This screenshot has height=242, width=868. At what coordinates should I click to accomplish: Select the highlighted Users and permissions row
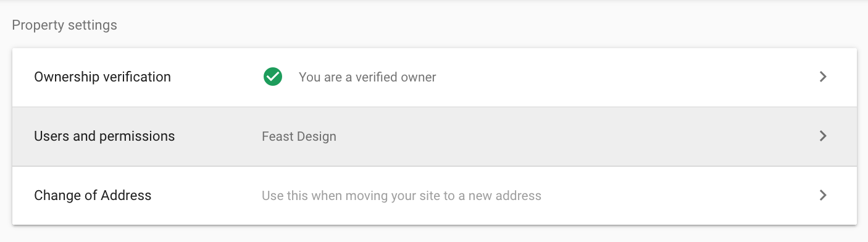click(x=435, y=136)
